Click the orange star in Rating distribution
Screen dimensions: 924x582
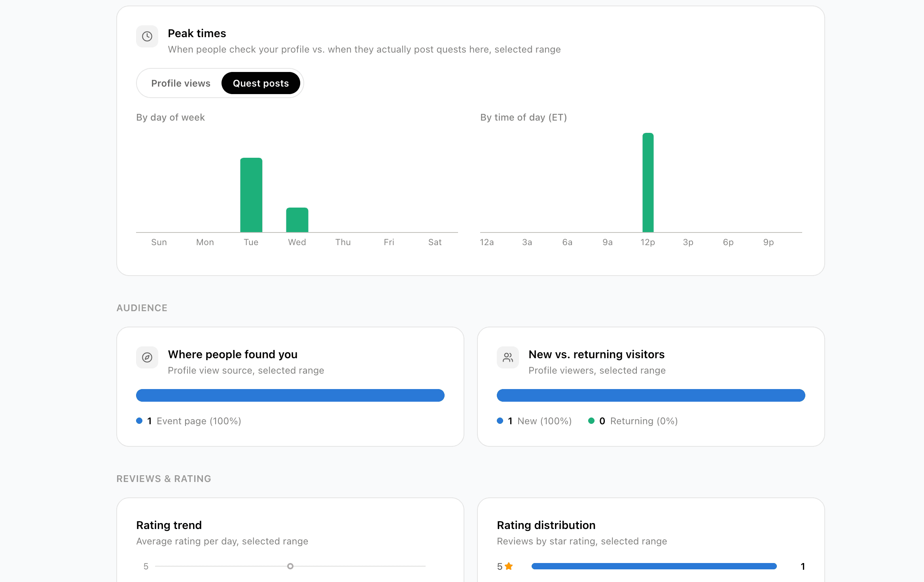click(x=509, y=566)
